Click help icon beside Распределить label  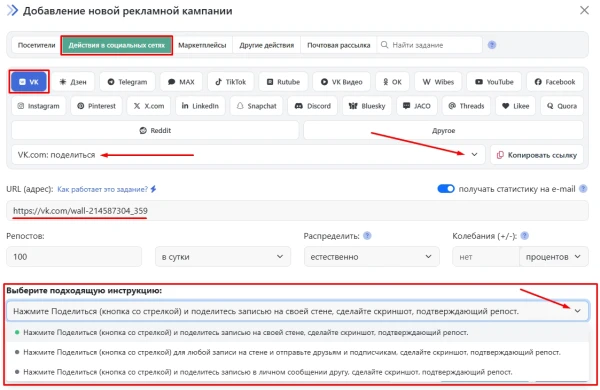(x=367, y=236)
